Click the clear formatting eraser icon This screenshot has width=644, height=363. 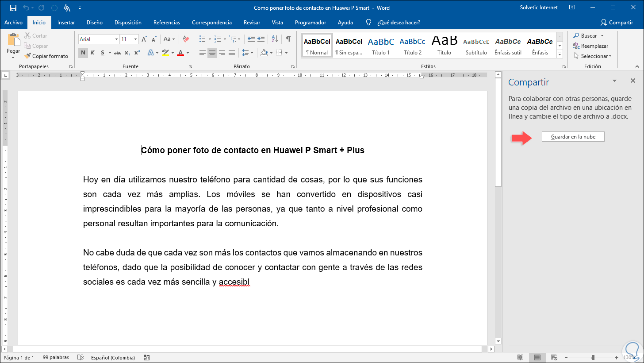point(186,39)
